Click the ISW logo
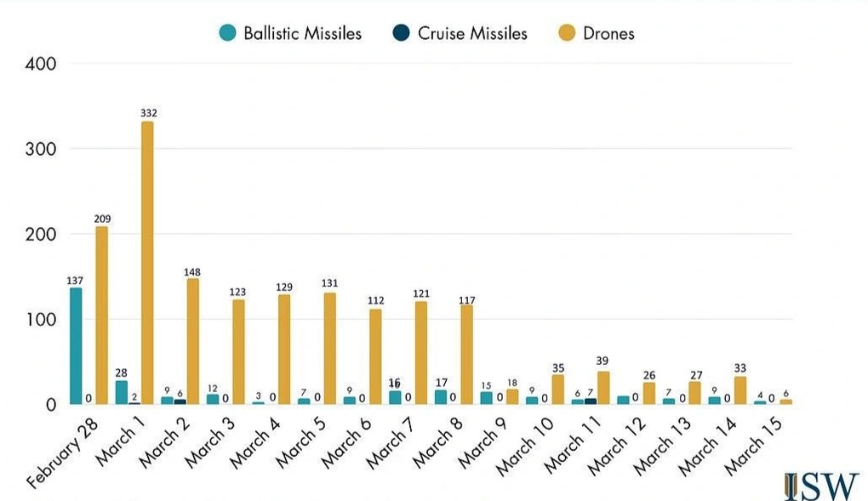Viewport: 868px width, 501px height. [x=820, y=486]
